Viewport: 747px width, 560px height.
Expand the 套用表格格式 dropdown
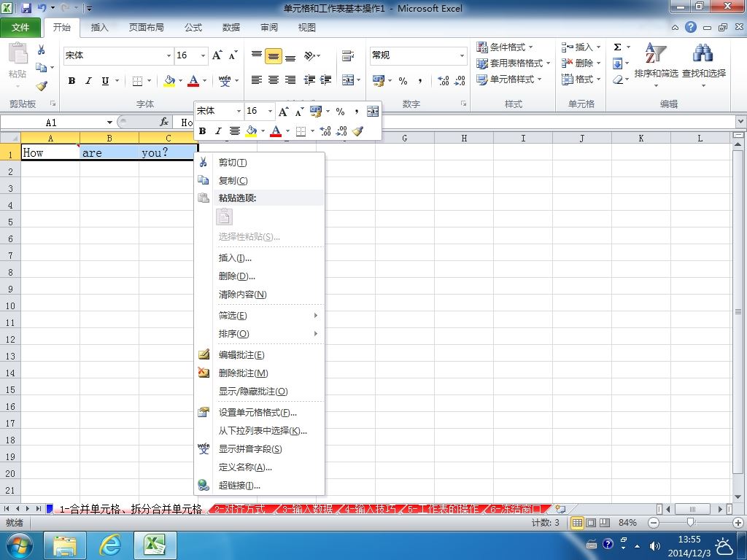(x=549, y=63)
